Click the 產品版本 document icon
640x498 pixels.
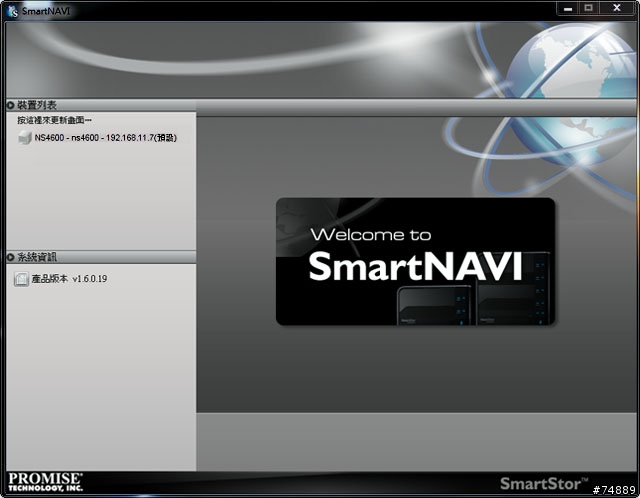21,279
